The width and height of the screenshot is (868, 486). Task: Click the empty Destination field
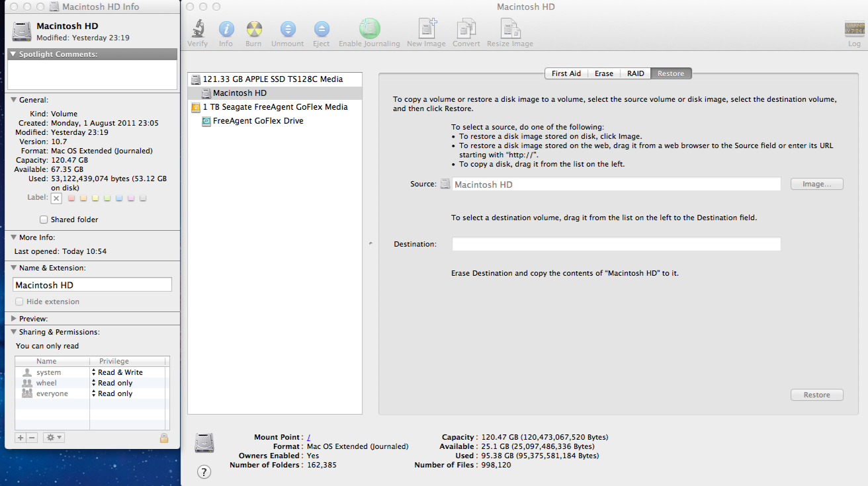coord(617,244)
